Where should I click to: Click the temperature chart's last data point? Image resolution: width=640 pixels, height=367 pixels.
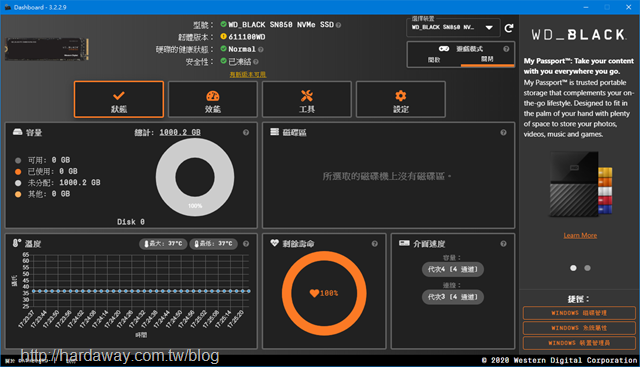point(249,291)
